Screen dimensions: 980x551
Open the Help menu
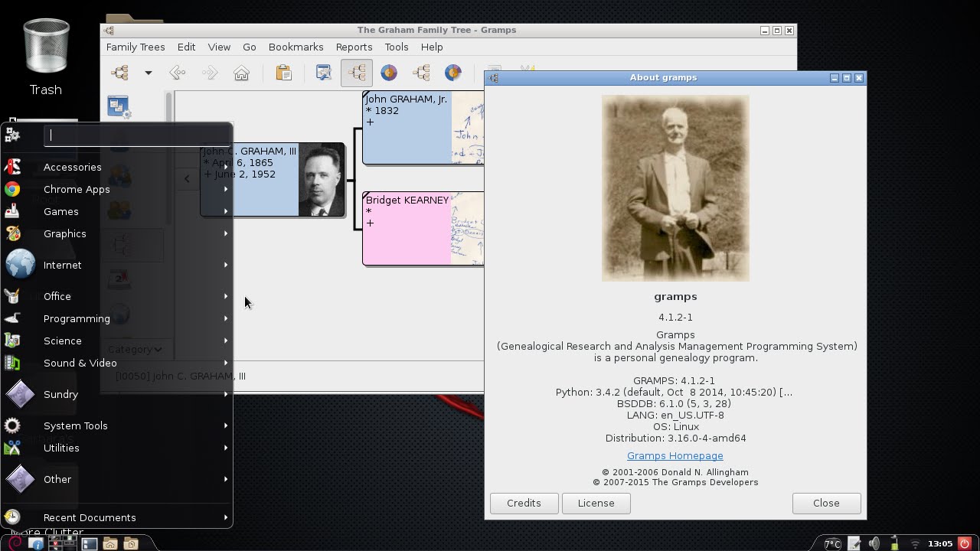[x=432, y=47]
